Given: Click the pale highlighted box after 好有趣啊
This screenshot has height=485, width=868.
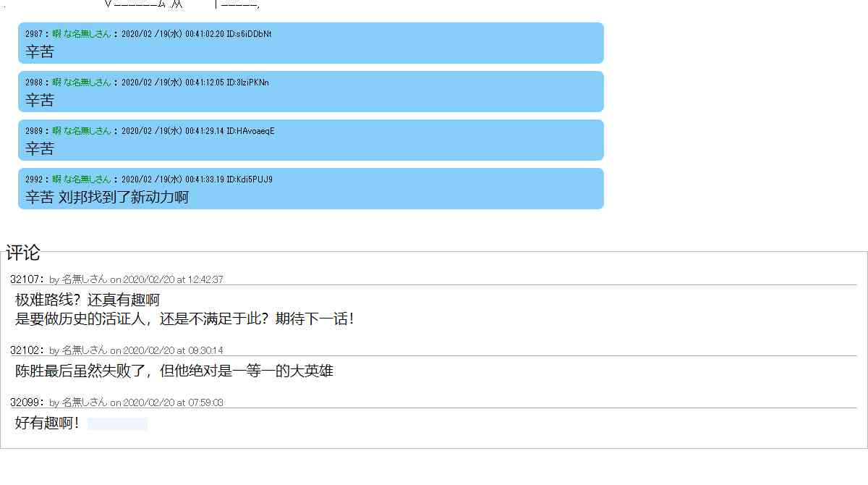Looking at the screenshot, I should pyautogui.click(x=117, y=424).
